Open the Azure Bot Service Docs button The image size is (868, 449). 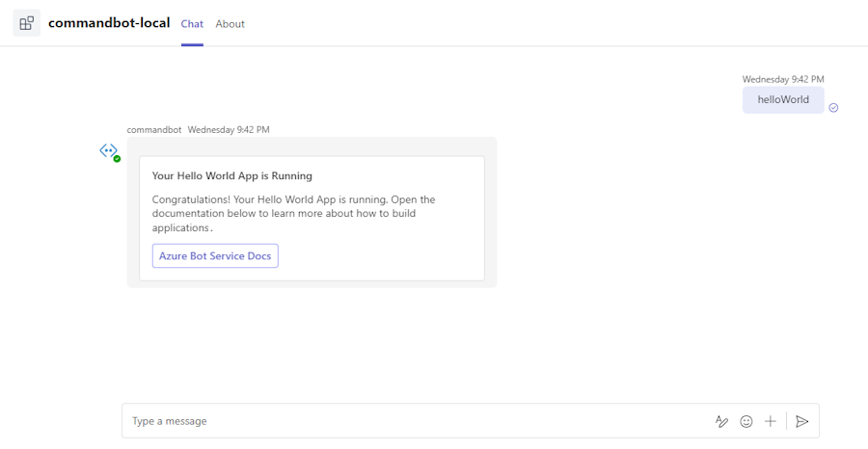coord(215,256)
